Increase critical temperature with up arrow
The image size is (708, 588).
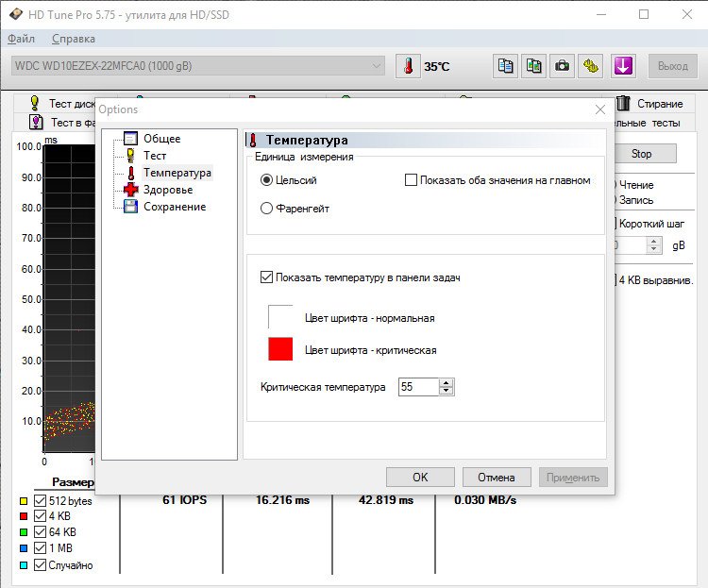coord(447,382)
